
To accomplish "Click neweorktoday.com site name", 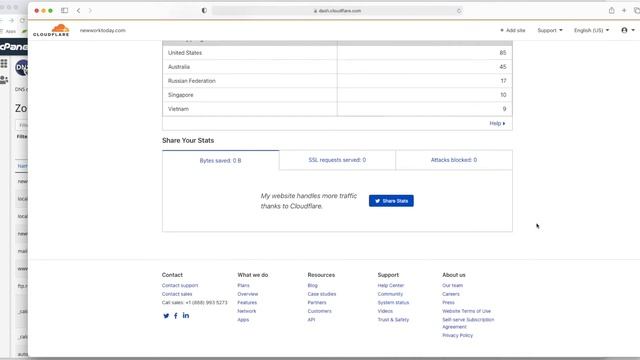I will point(102,30).
